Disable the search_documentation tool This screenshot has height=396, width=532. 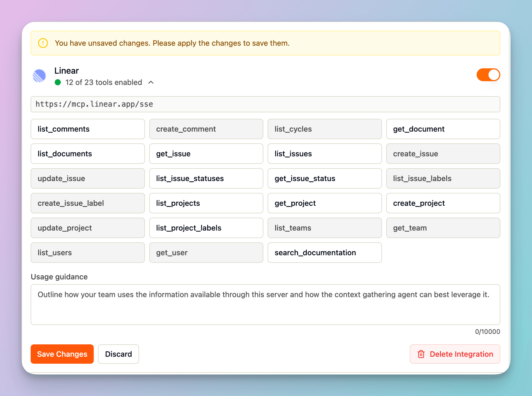coord(325,253)
